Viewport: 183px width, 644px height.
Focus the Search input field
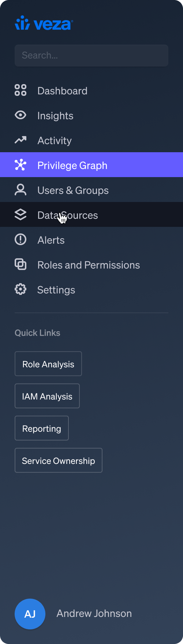[91, 56]
